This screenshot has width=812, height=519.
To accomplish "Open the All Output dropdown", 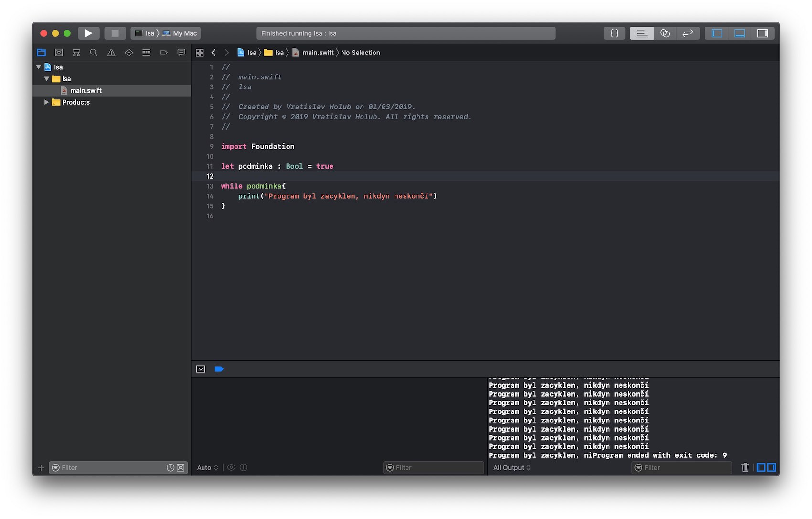I will [x=512, y=467].
